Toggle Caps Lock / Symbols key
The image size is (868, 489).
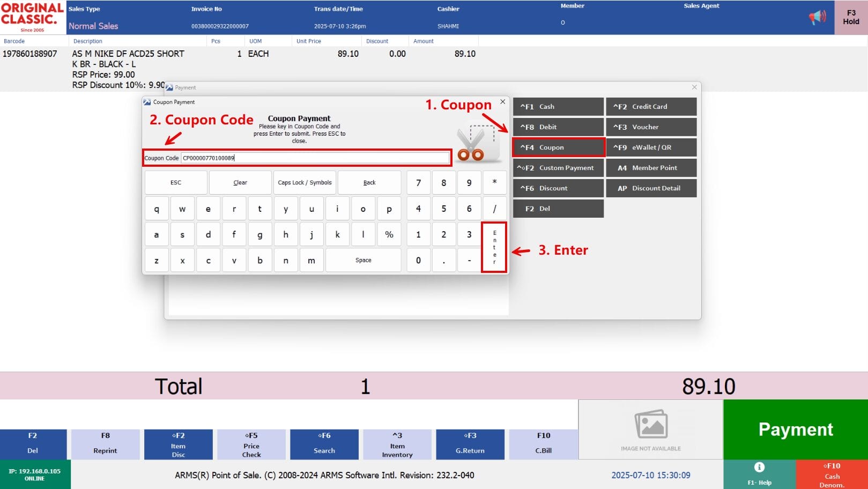[x=305, y=183]
